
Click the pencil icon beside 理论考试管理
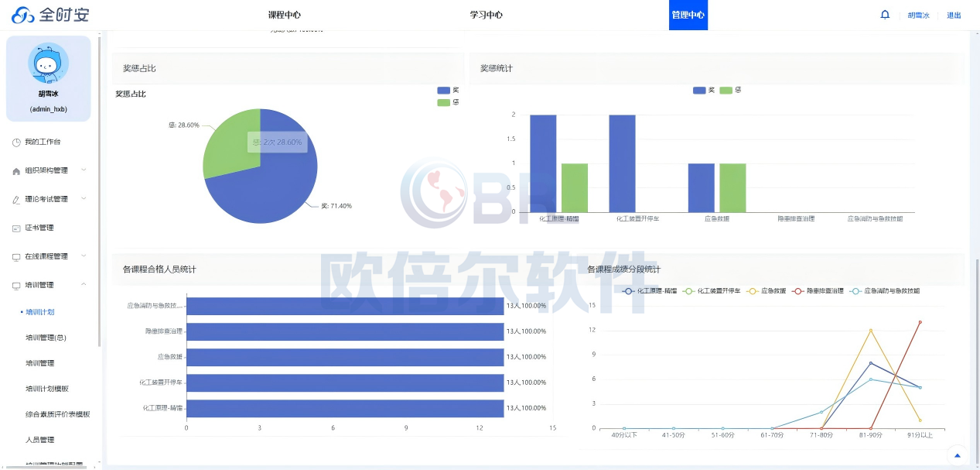tap(16, 200)
